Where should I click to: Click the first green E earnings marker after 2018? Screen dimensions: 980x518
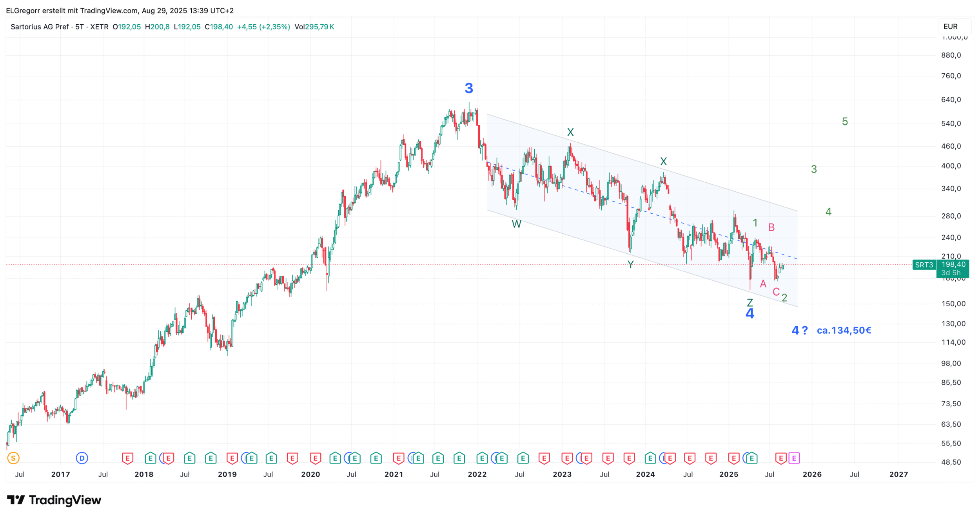[x=151, y=458]
